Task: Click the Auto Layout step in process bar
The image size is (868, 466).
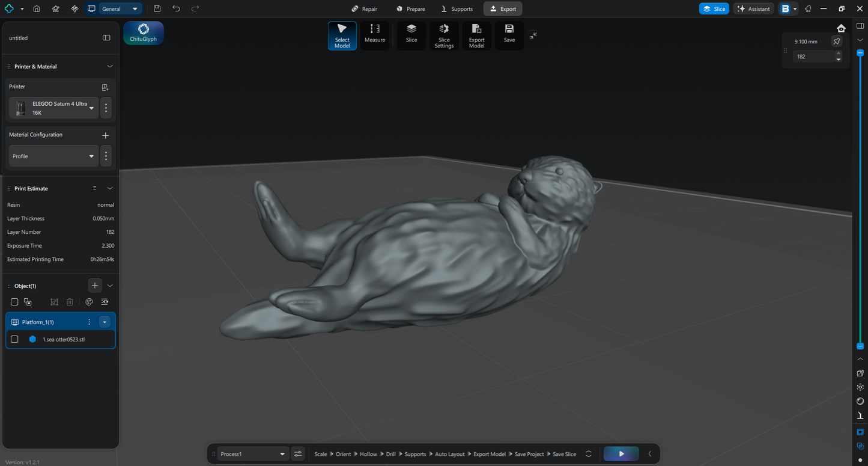Action: point(450,454)
